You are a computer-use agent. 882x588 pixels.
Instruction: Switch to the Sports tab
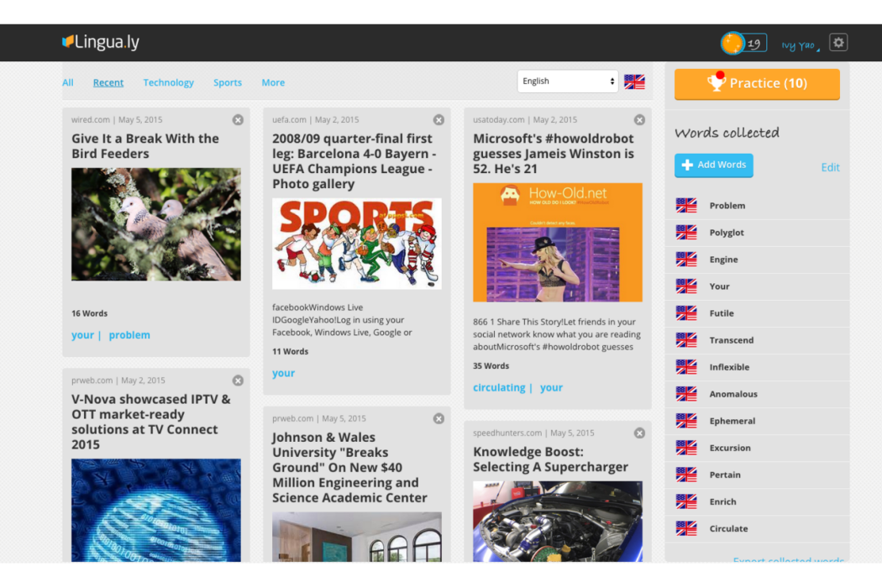point(228,82)
